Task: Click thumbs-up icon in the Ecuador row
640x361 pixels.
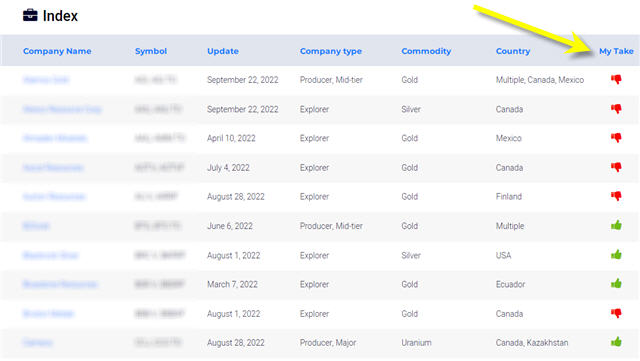Action: [x=616, y=283]
